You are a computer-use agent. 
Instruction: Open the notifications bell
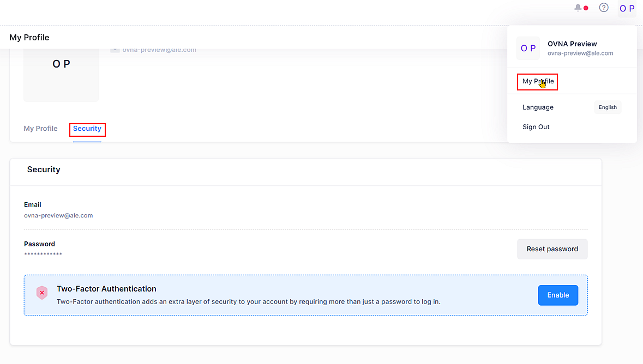[x=578, y=8]
